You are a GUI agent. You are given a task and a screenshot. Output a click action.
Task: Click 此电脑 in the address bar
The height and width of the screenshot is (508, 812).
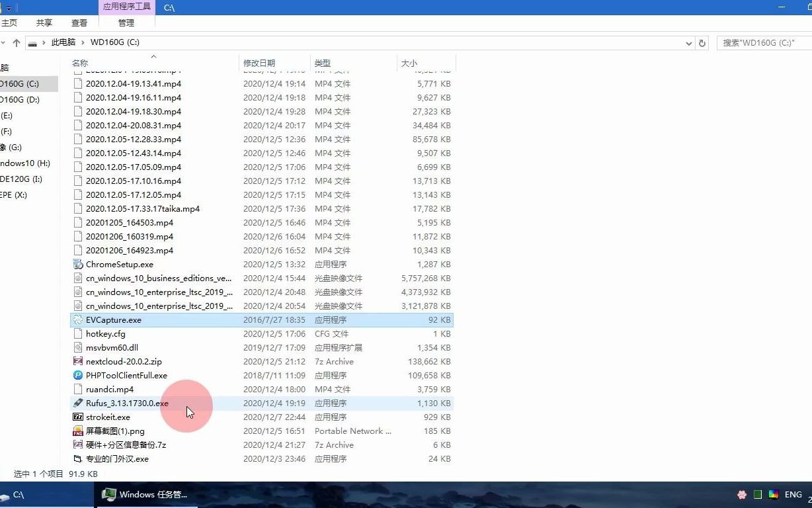click(x=63, y=42)
